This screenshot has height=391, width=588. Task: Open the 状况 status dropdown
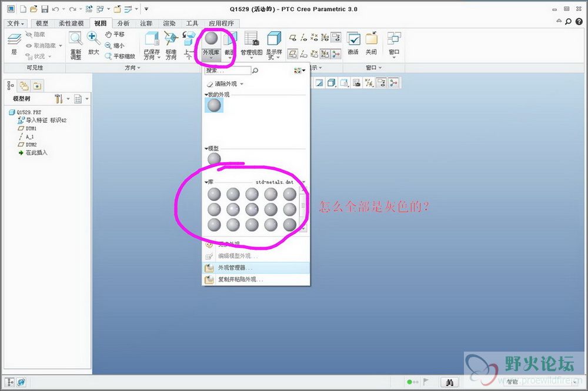38,56
